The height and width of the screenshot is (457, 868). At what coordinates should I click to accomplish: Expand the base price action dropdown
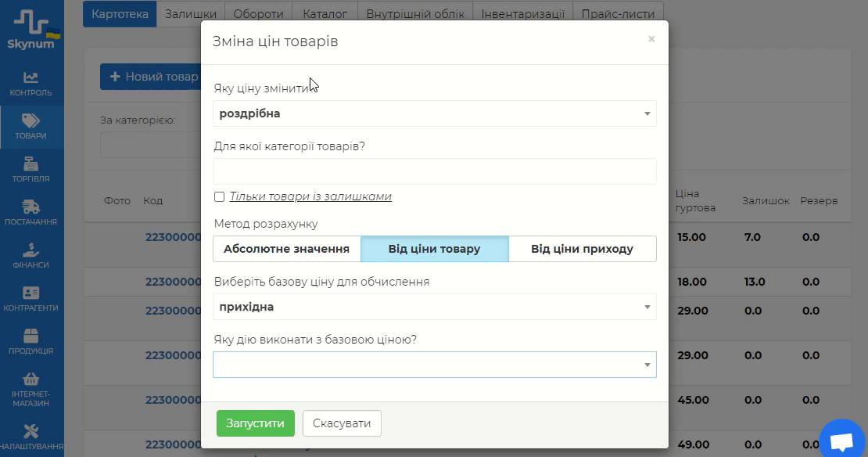point(434,365)
